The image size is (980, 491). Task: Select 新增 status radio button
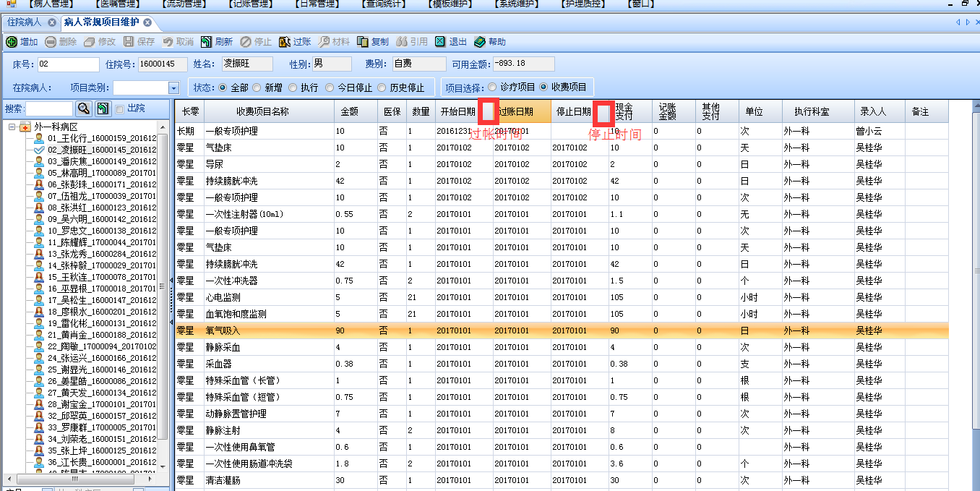click(x=257, y=87)
